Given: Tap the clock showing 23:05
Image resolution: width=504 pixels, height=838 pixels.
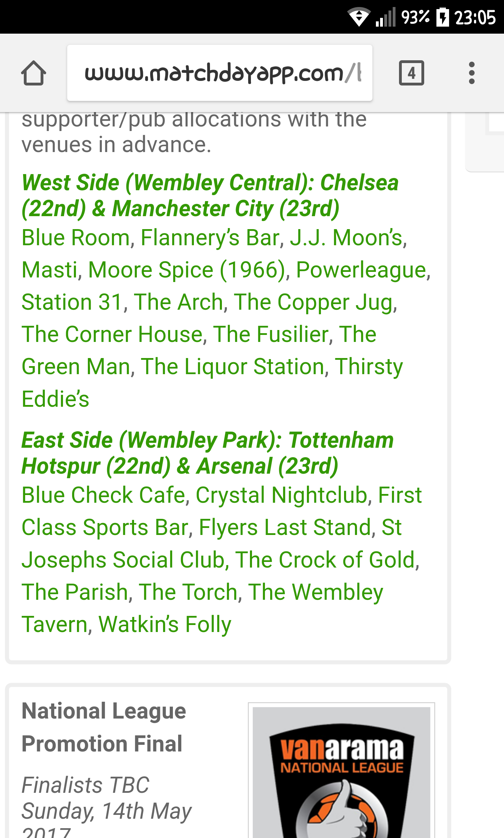Looking at the screenshot, I should (475, 17).
